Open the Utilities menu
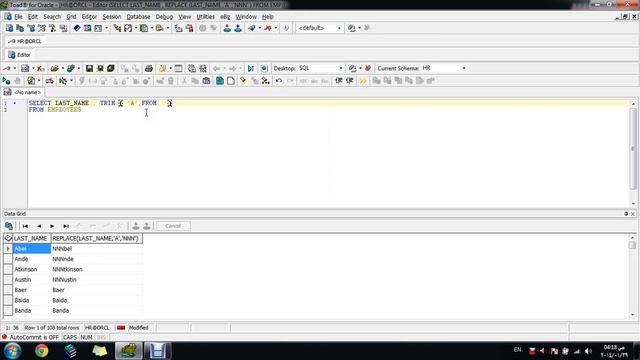The image size is (640, 360). (x=205, y=17)
